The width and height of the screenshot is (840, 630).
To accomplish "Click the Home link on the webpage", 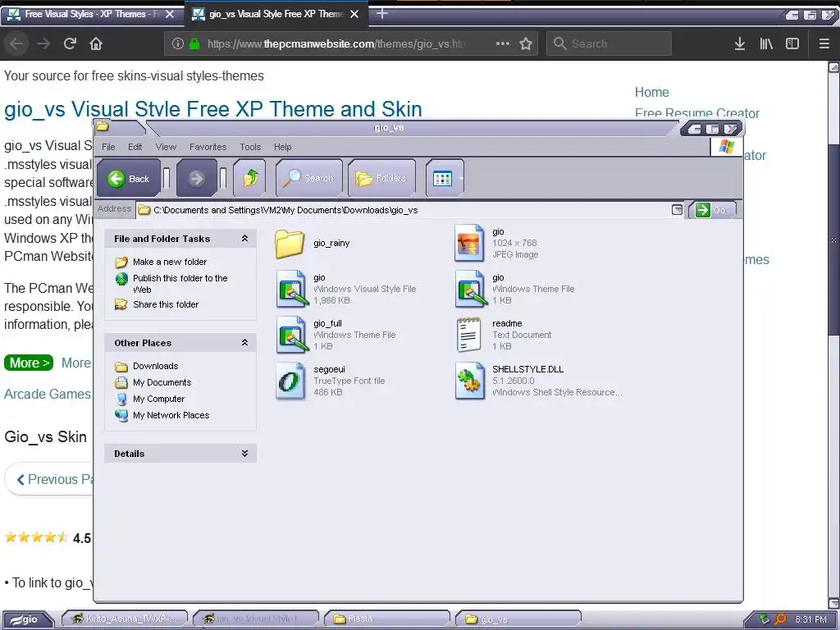I will [652, 92].
